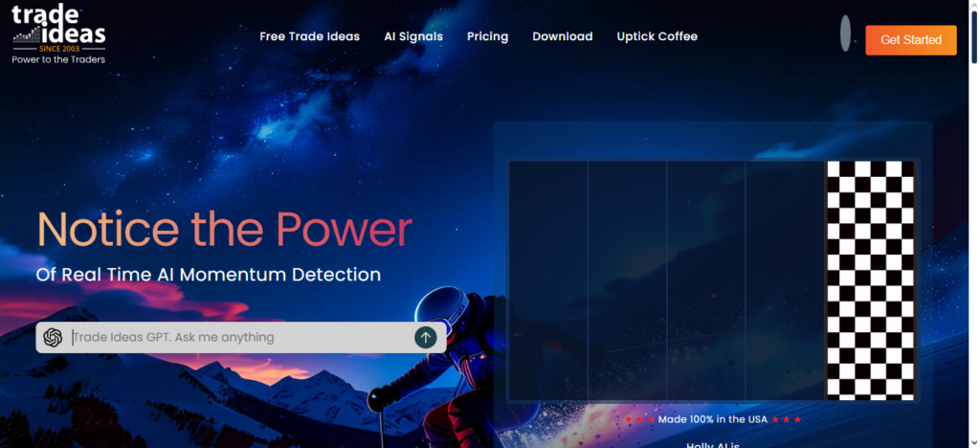Go to AI Signals in navigation
This screenshot has width=980, height=448.
[x=413, y=36]
